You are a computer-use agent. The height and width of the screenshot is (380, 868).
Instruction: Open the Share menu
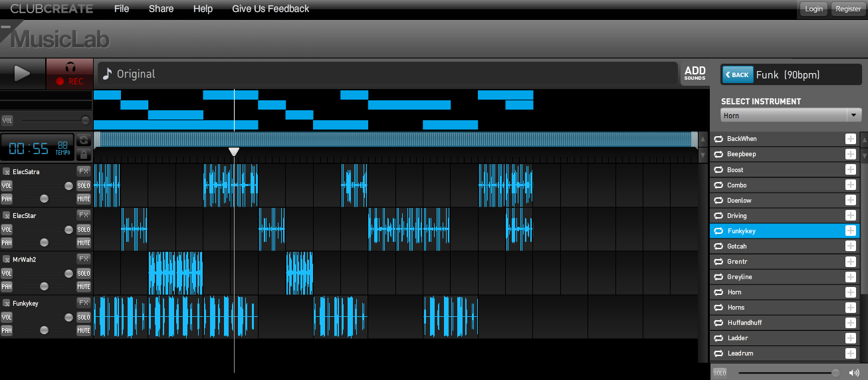click(161, 9)
